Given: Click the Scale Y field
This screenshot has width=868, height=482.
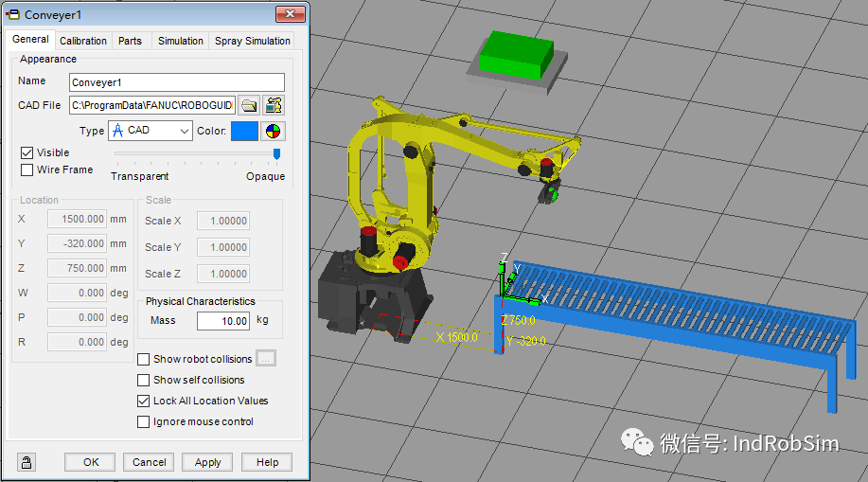Looking at the screenshot, I should [223, 248].
